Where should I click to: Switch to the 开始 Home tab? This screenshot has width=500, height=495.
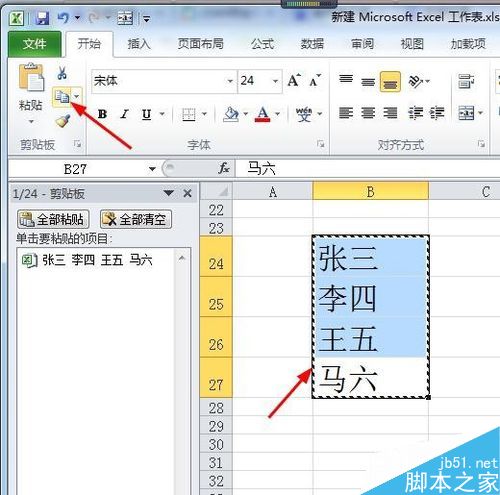coord(89,44)
